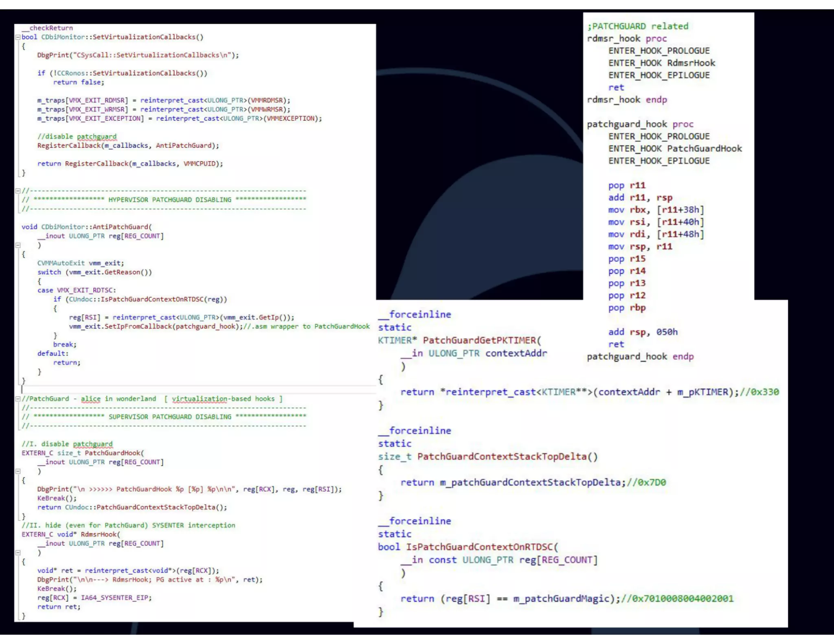Select the m_traps[VMX_EXIT_WRMSR] assignment line
This screenshot has height=644, width=834.
tap(164, 110)
